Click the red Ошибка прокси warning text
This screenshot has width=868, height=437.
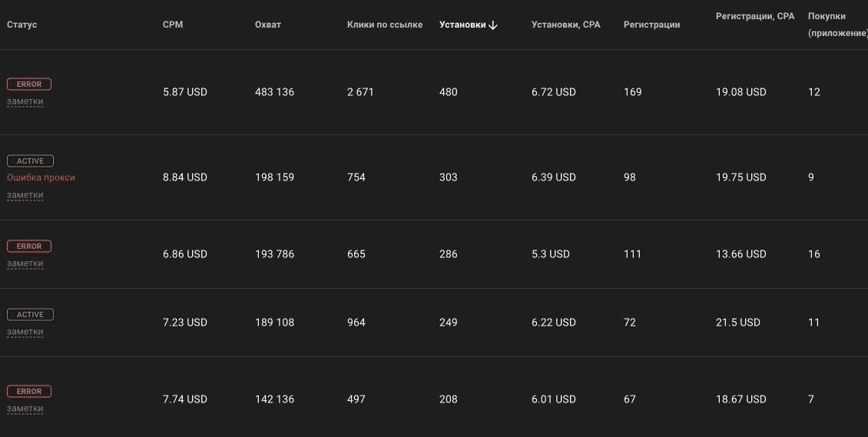click(x=41, y=177)
